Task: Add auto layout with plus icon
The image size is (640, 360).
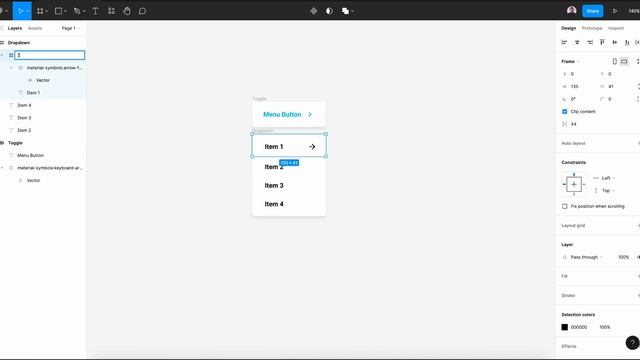Action: tap(638, 143)
